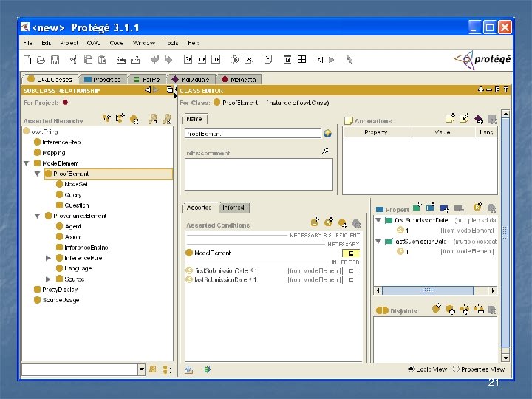
Task: Expand the InferenceRule tree node
Action: [48, 258]
